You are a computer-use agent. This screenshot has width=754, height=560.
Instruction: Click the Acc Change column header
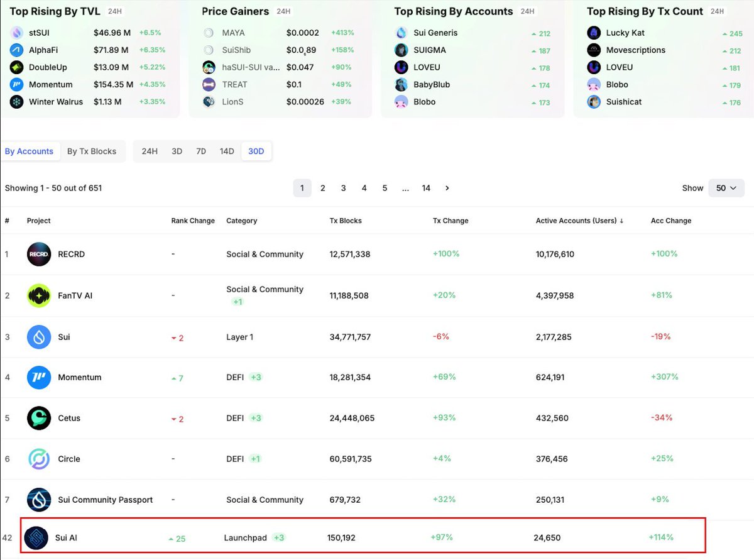coord(671,221)
